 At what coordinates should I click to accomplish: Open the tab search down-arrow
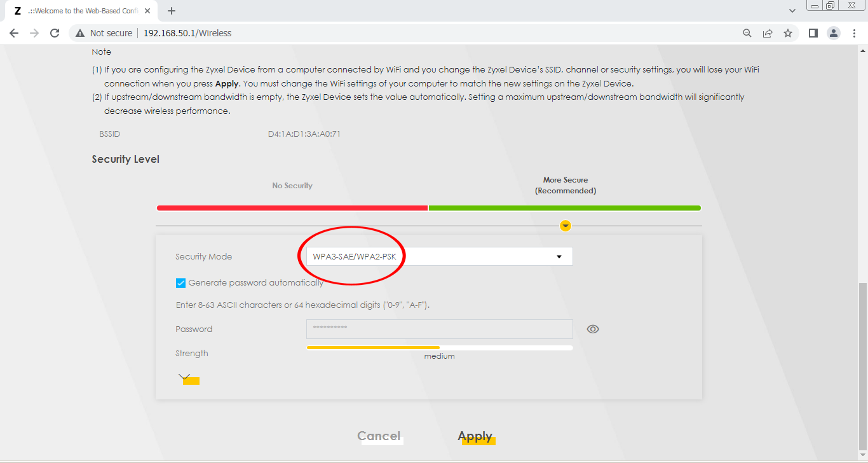pyautogui.click(x=792, y=11)
